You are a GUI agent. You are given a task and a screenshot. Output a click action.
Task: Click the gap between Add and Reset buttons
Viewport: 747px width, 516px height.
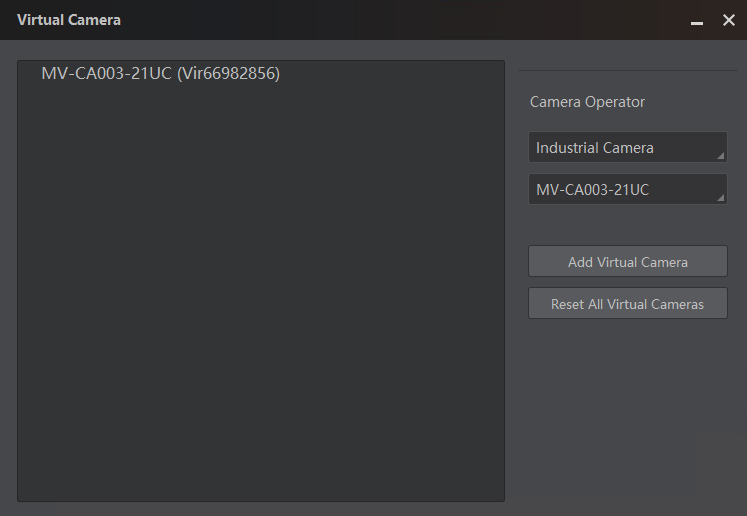[627, 282]
